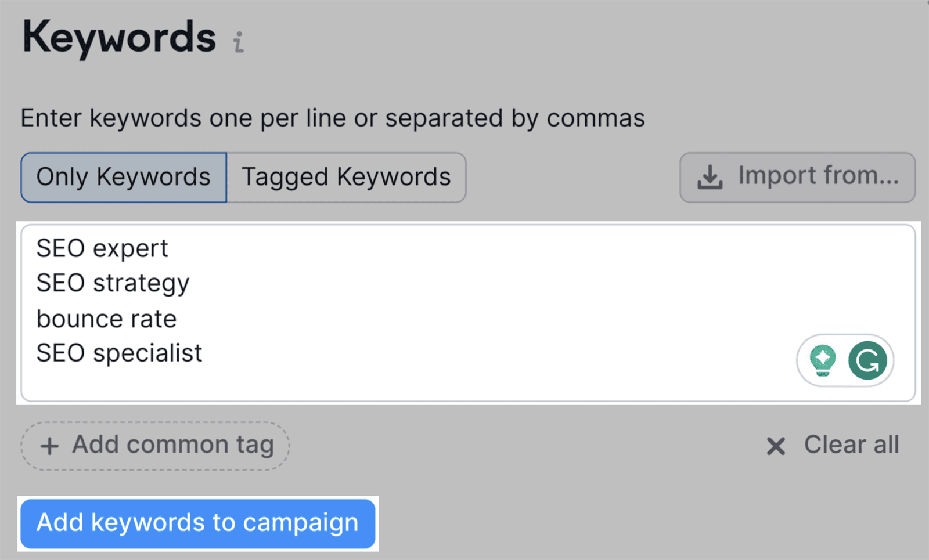The width and height of the screenshot is (929, 560).
Task: Click the info icon beside Keywords heading
Action: 238,42
